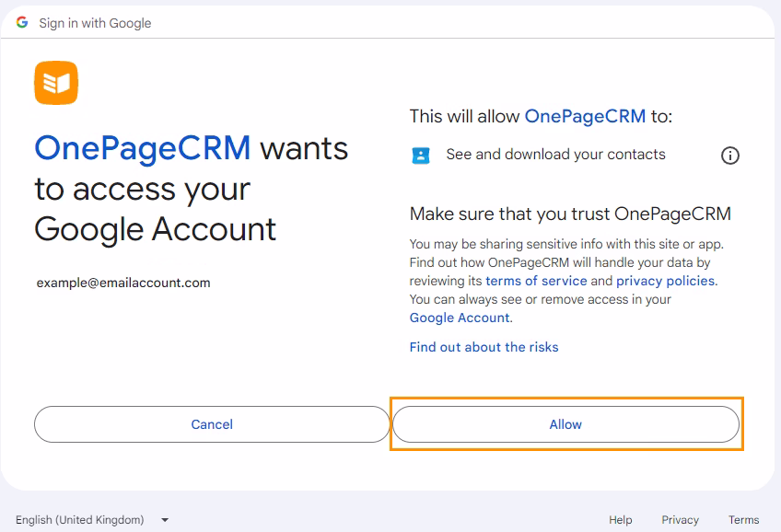781x532 pixels.
Task: Click 'Make sure that you trust OnePageCRM' heading
Action: [x=570, y=214]
